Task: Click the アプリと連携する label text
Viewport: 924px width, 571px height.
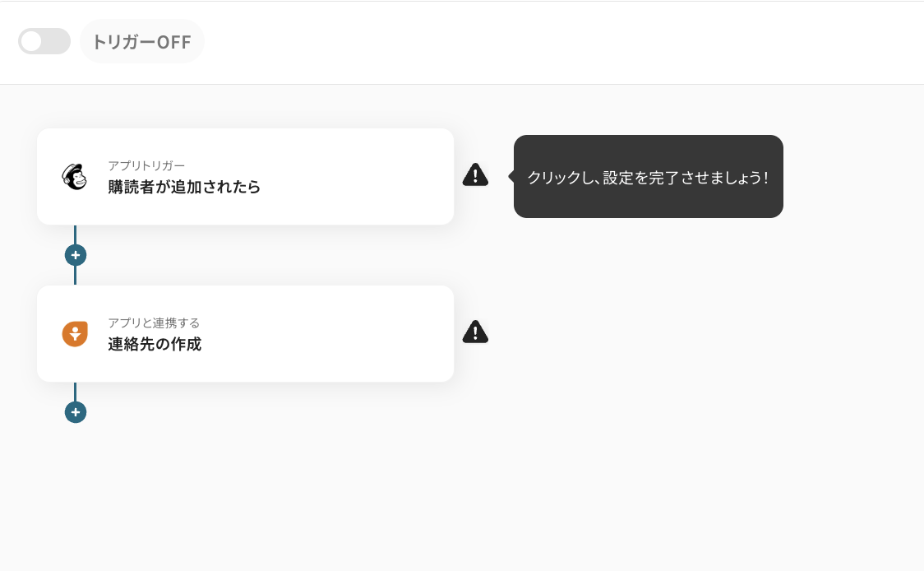Action: click(154, 323)
